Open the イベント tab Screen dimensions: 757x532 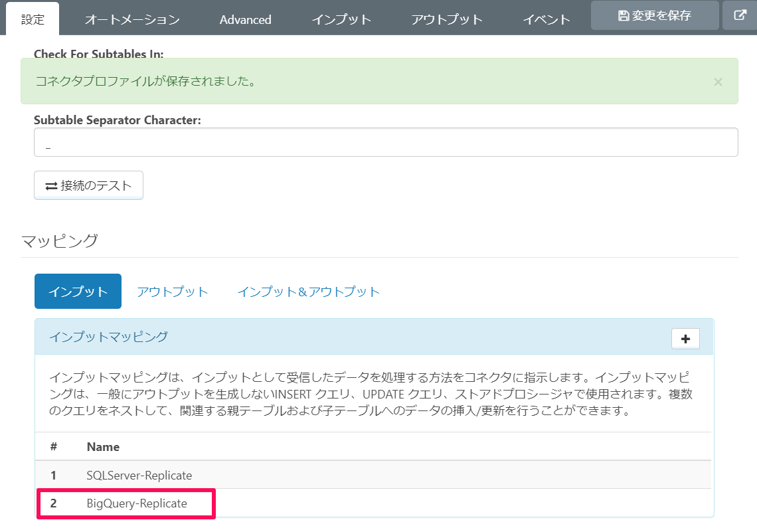click(x=546, y=20)
